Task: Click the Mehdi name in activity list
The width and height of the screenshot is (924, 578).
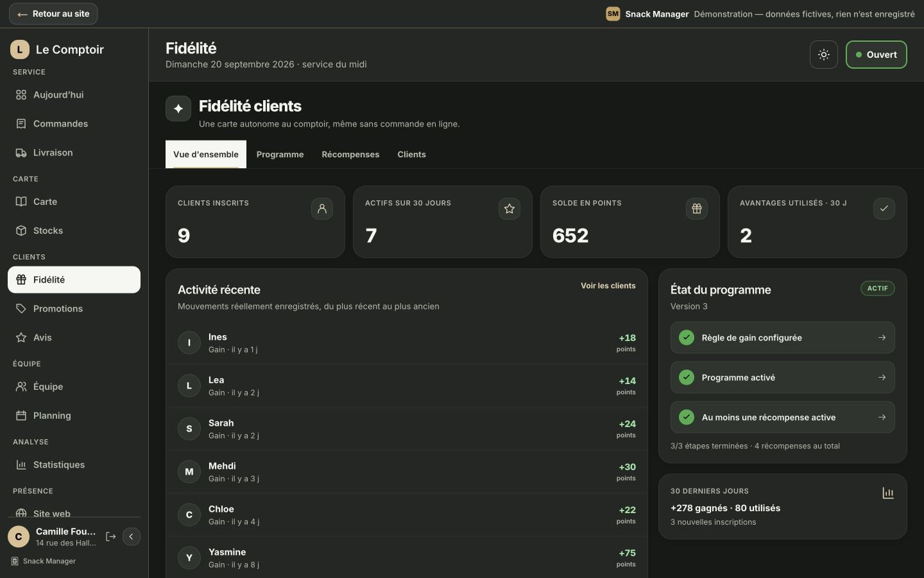Action: point(222,466)
